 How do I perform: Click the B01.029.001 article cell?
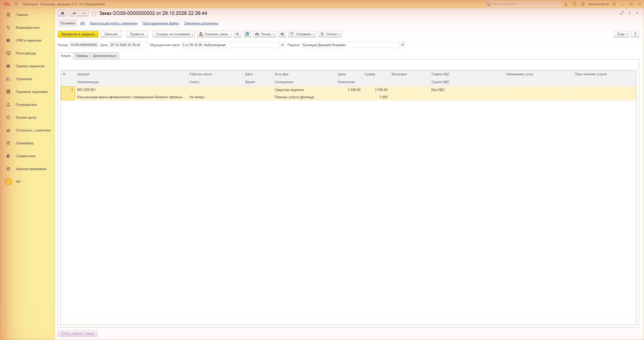(131, 90)
